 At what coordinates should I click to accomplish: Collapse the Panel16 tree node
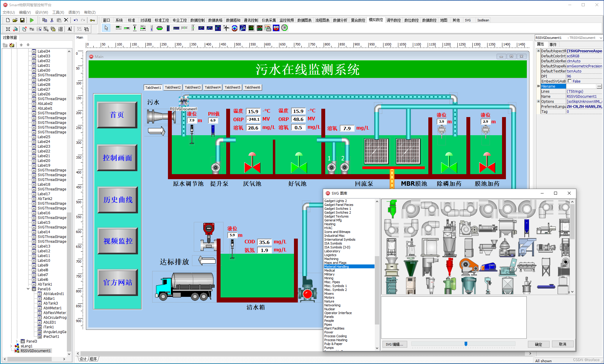point(28,289)
